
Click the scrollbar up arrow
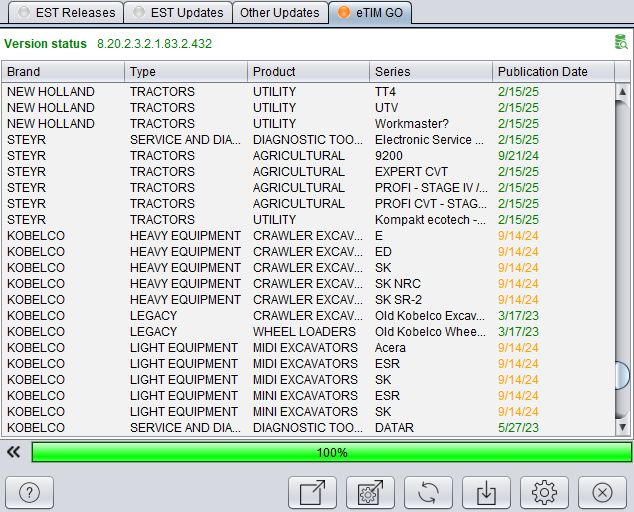click(x=622, y=91)
